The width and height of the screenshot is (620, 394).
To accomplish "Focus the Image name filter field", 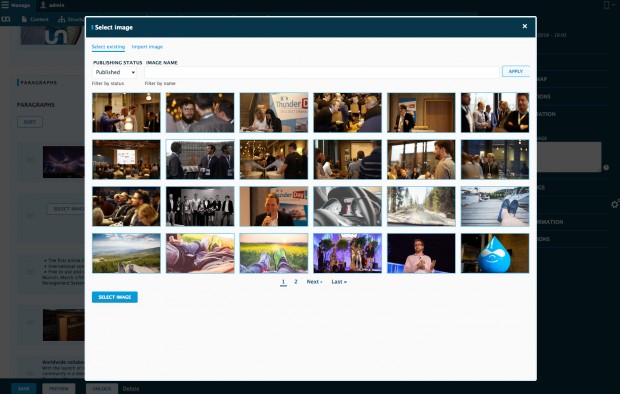I will point(322,72).
